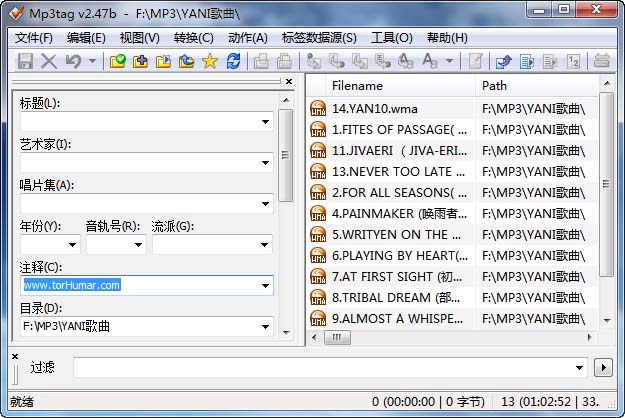Screen dimensions: 625x418
Task: Click the Playlist all files icon
Action: coord(527,61)
